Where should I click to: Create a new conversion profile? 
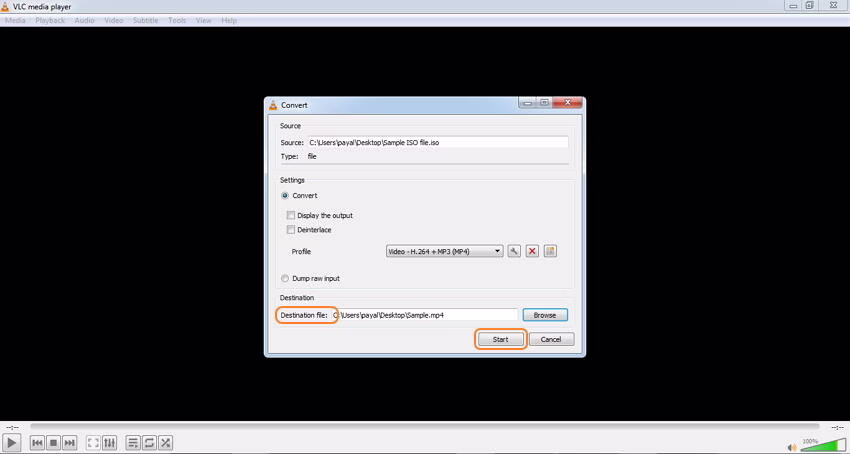pyautogui.click(x=550, y=251)
